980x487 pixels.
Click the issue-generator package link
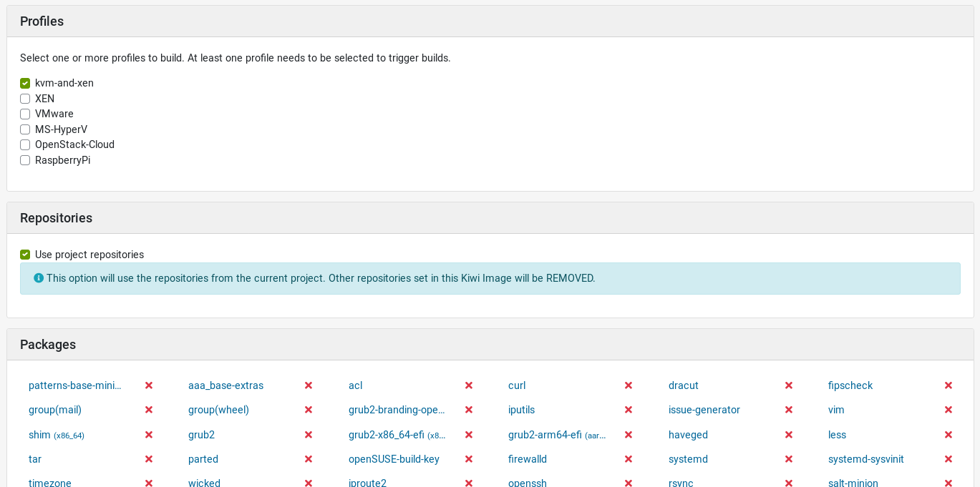[704, 410]
